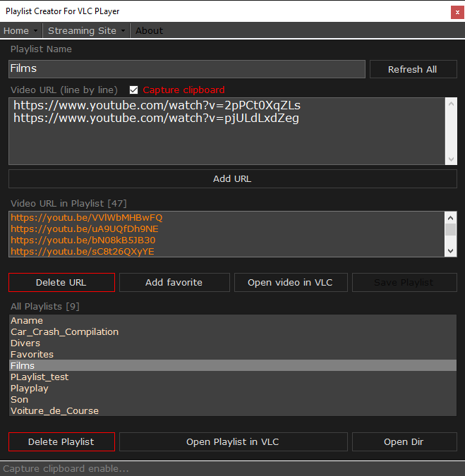Click the Open Dir button
The height and width of the screenshot is (476, 465).
404,441
